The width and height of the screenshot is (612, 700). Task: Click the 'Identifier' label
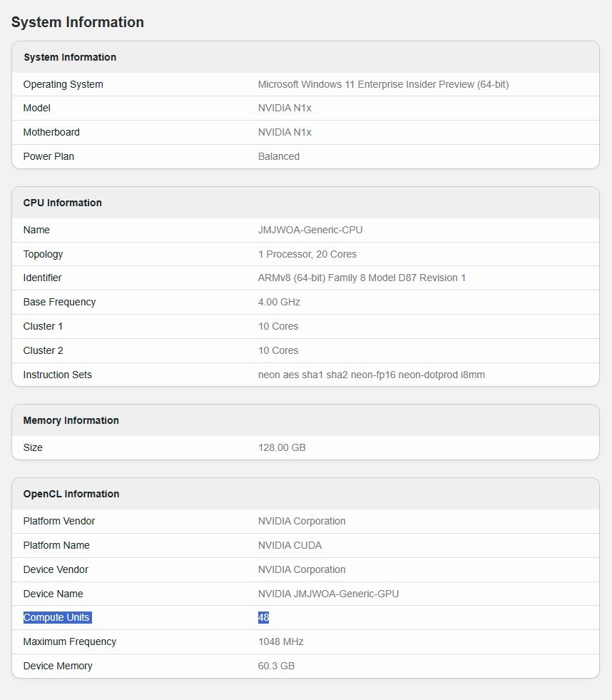(42, 278)
